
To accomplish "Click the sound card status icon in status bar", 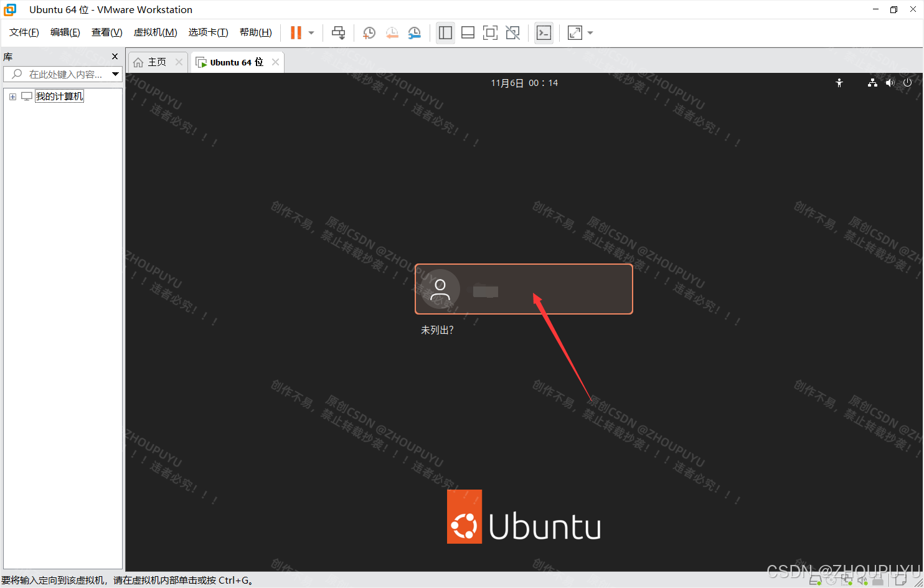I will pyautogui.click(x=862, y=581).
